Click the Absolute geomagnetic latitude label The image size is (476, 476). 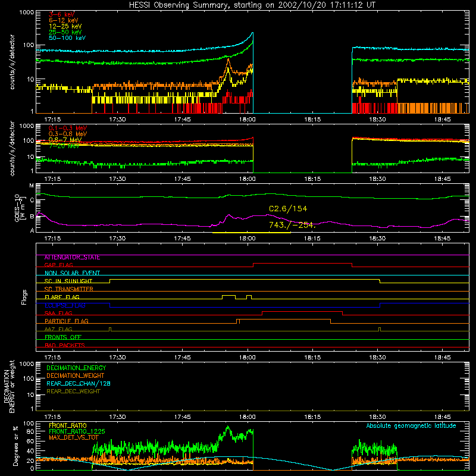point(411,425)
